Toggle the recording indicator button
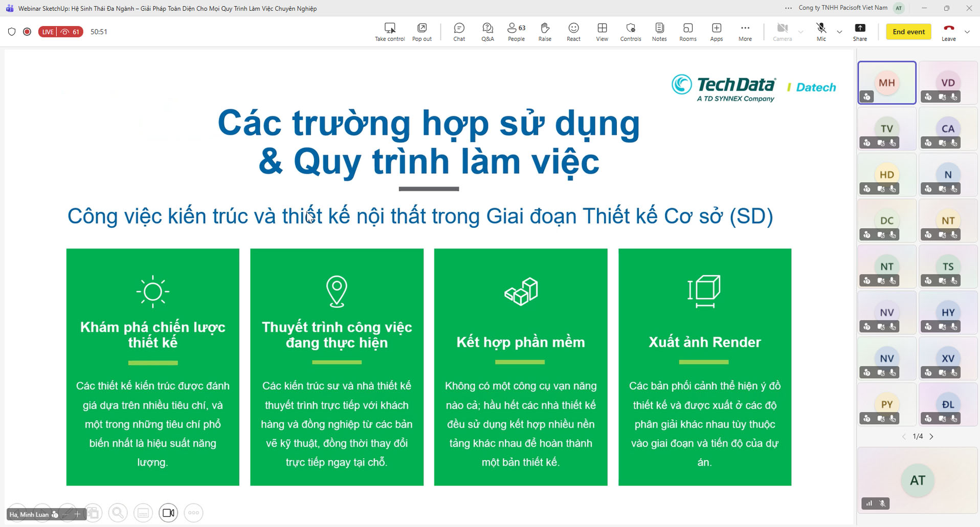This screenshot has height=527, width=980. coord(27,32)
